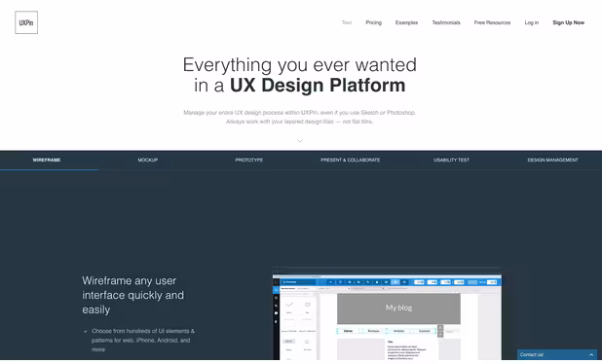The image size is (602, 364).
Task: Open Free Resources link
Action: pos(492,22)
